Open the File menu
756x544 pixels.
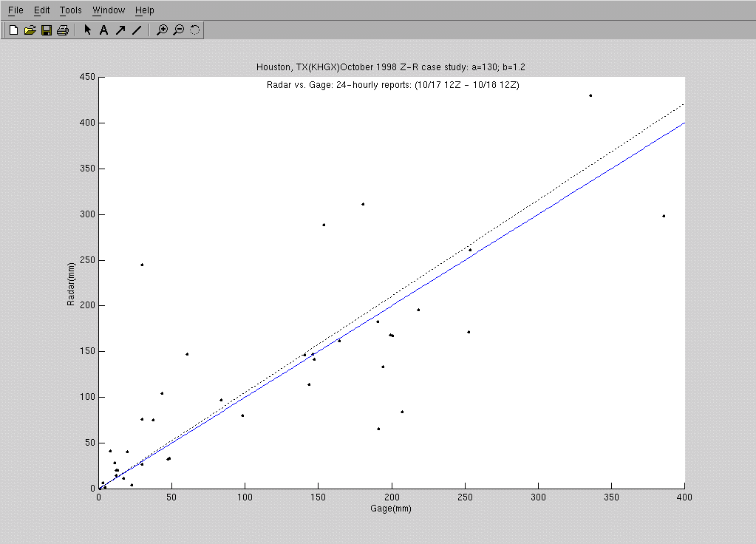pos(16,10)
